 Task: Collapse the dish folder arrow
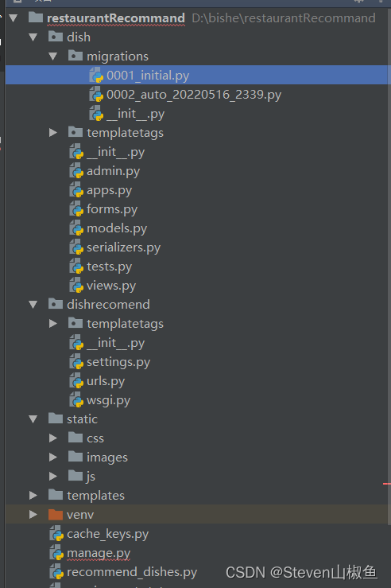point(33,37)
